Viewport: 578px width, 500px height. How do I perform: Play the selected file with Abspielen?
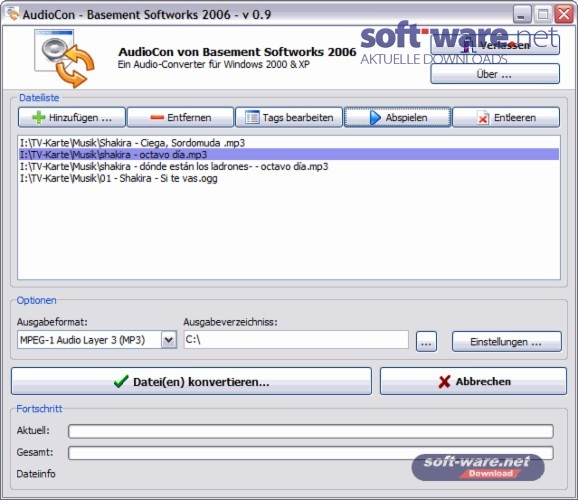[397, 117]
